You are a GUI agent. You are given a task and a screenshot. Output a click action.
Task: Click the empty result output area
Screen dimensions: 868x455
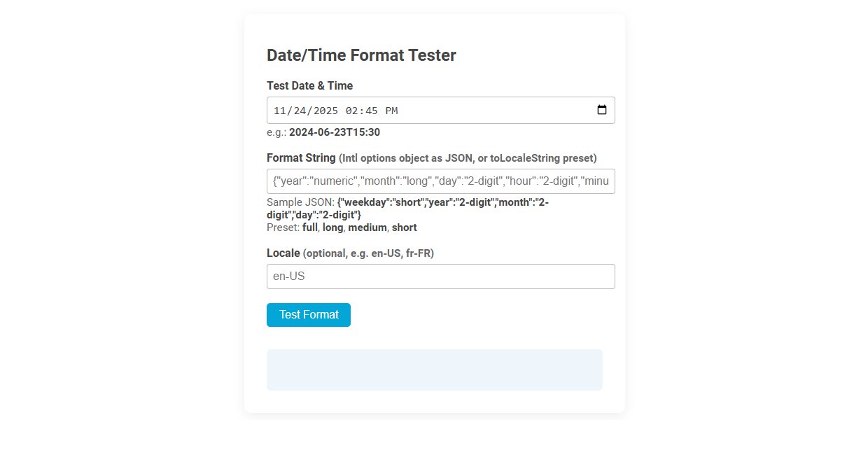click(x=434, y=369)
